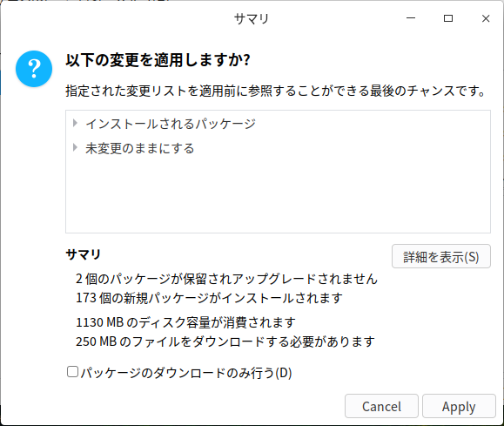The width and height of the screenshot is (504, 426).
Task: Click the 250 MB download size line
Action: 225,341
